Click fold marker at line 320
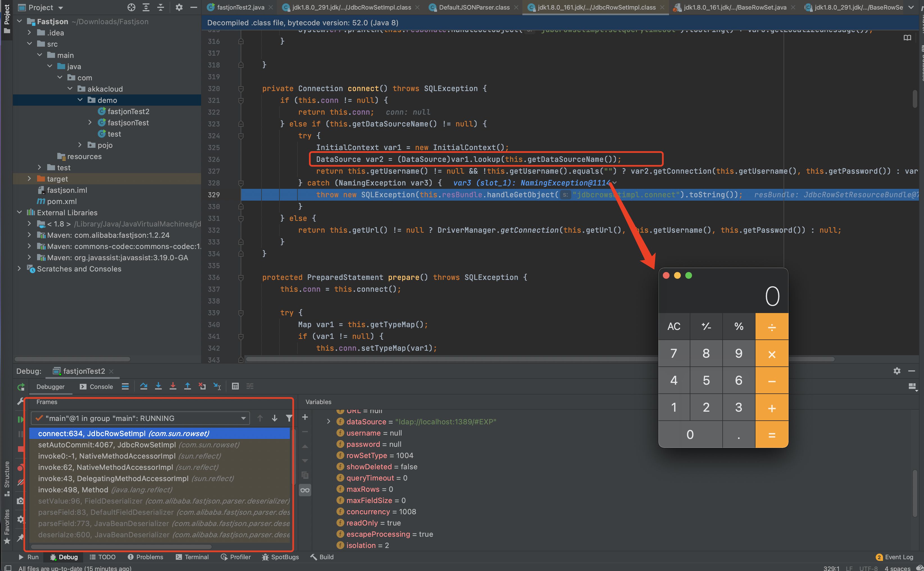The width and height of the screenshot is (924, 571). tap(241, 89)
